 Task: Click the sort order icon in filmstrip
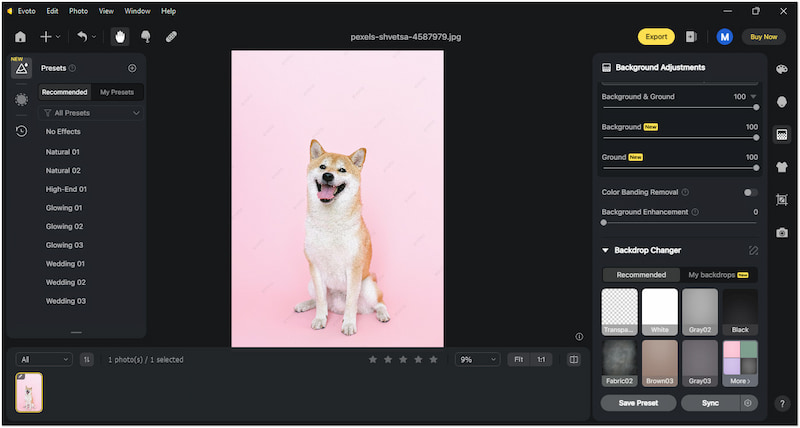click(x=87, y=360)
